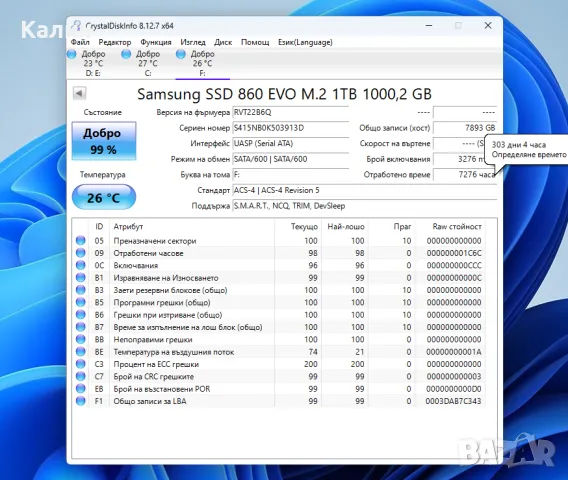Click the blue health orb above D: E:
568x480 pixels.
72,54
